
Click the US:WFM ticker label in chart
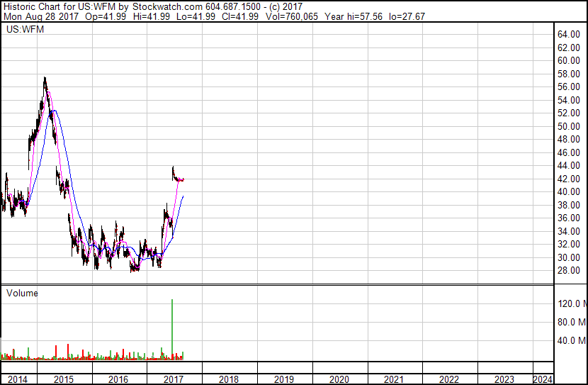pyautogui.click(x=25, y=29)
